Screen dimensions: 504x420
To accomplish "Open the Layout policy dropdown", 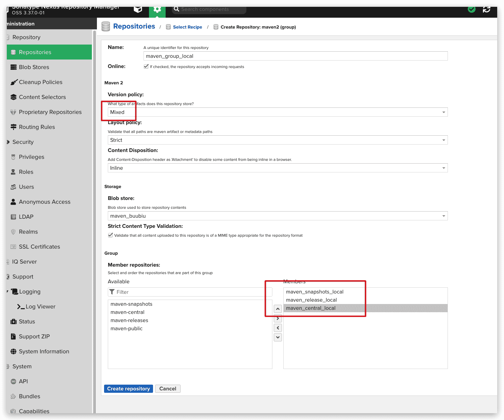I will tap(278, 140).
